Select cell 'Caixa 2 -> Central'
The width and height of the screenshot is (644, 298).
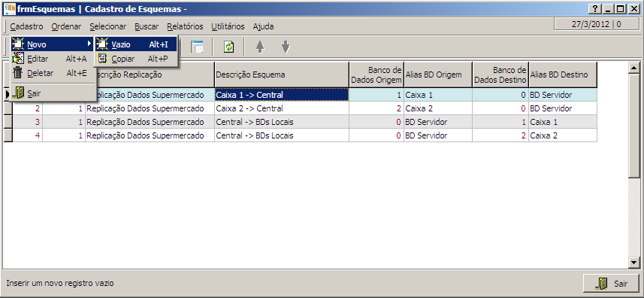tap(282, 108)
